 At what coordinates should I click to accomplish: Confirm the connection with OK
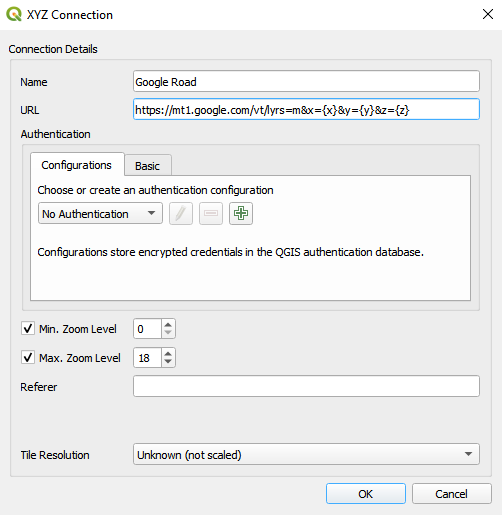click(x=366, y=494)
